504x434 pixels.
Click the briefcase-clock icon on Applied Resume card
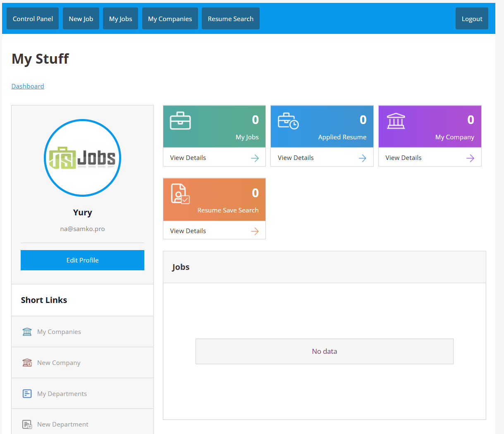(288, 121)
